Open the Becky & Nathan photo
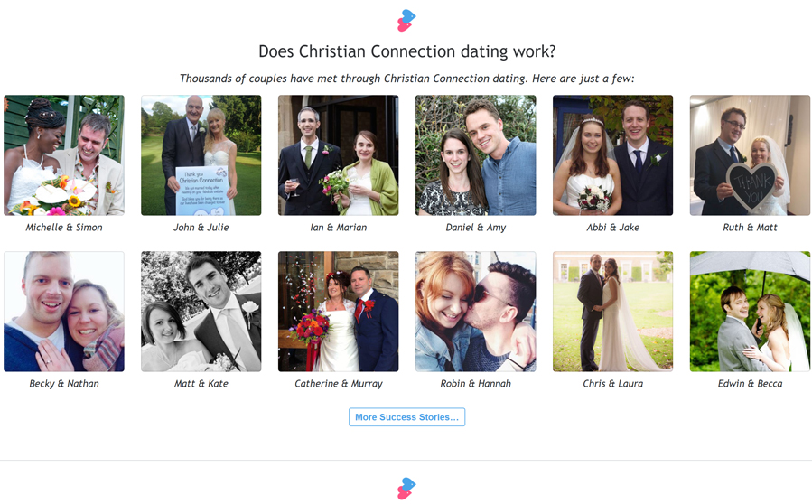Screen dimensions: 812x504 pos(64,312)
